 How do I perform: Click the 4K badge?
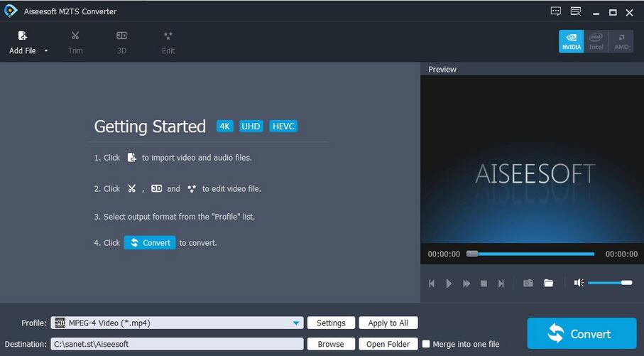[x=224, y=126]
